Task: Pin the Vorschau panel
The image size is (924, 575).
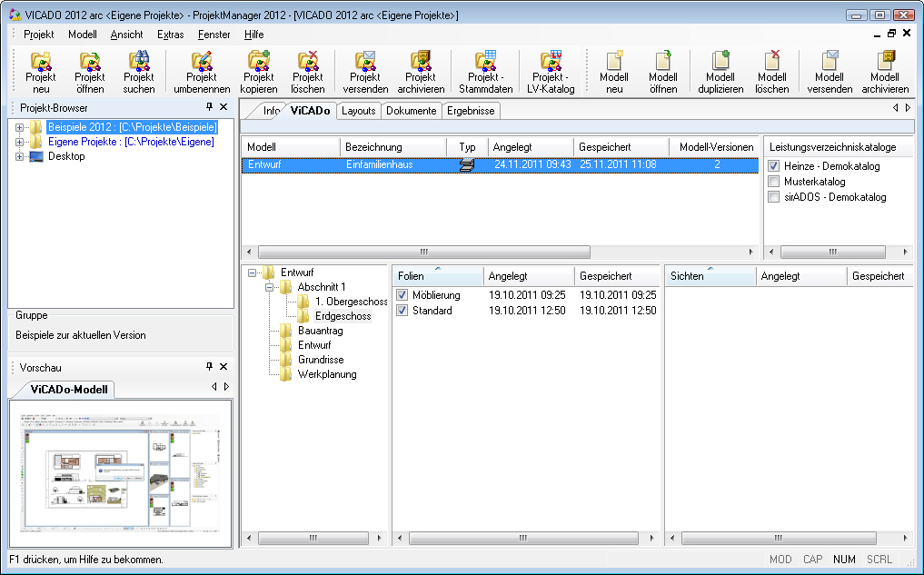Action: point(209,366)
